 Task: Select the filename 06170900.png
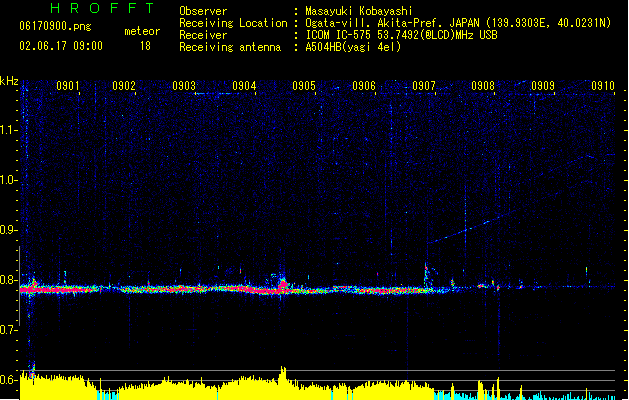(x=55, y=26)
